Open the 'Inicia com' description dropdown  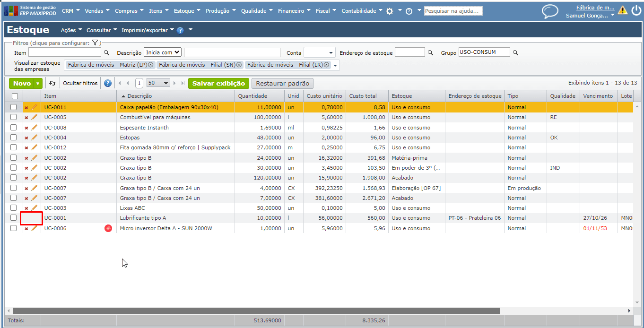(163, 52)
